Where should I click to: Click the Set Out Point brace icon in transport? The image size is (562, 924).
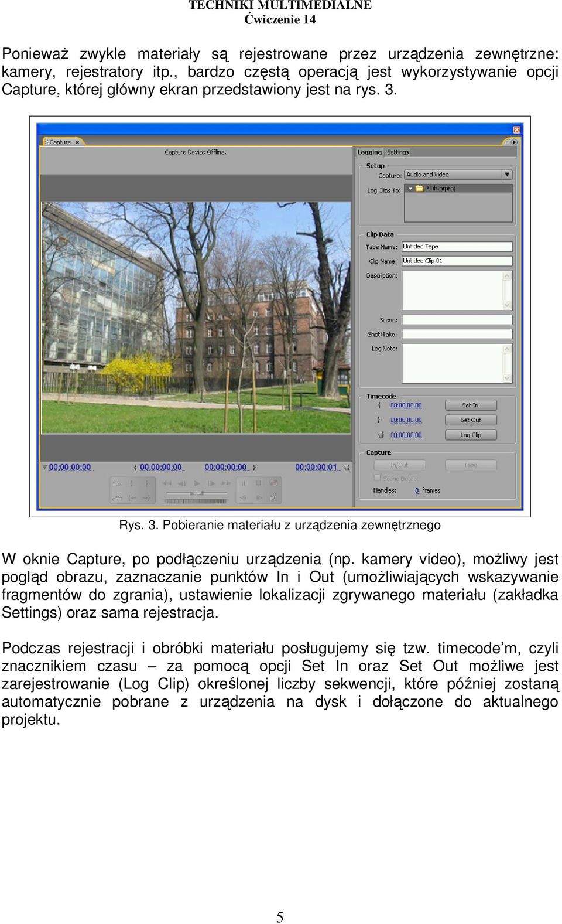[147, 483]
